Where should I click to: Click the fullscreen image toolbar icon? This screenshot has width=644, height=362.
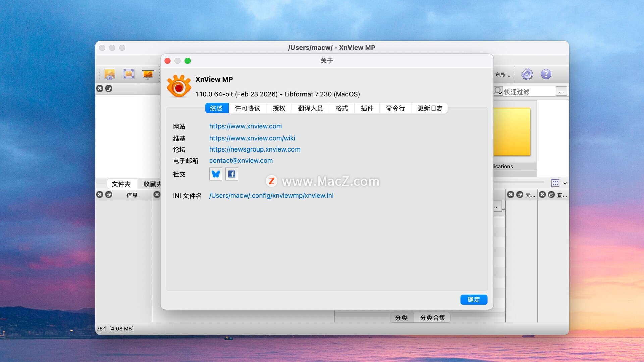[x=128, y=74]
